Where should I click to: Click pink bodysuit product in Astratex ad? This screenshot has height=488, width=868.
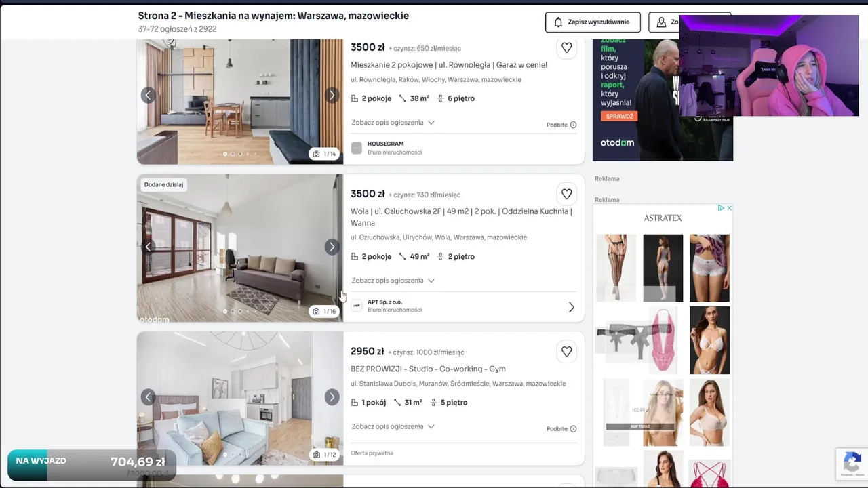pyautogui.click(x=663, y=340)
